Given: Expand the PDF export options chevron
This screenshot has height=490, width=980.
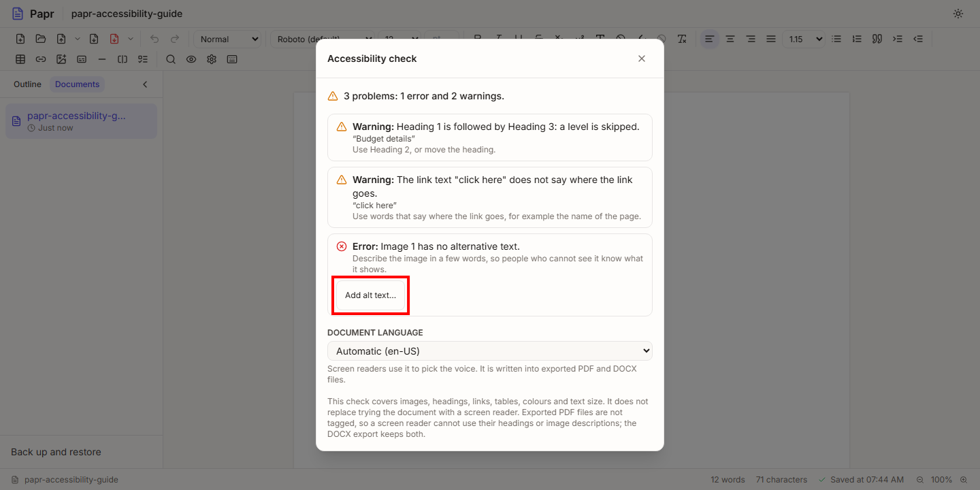Looking at the screenshot, I should [131, 39].
